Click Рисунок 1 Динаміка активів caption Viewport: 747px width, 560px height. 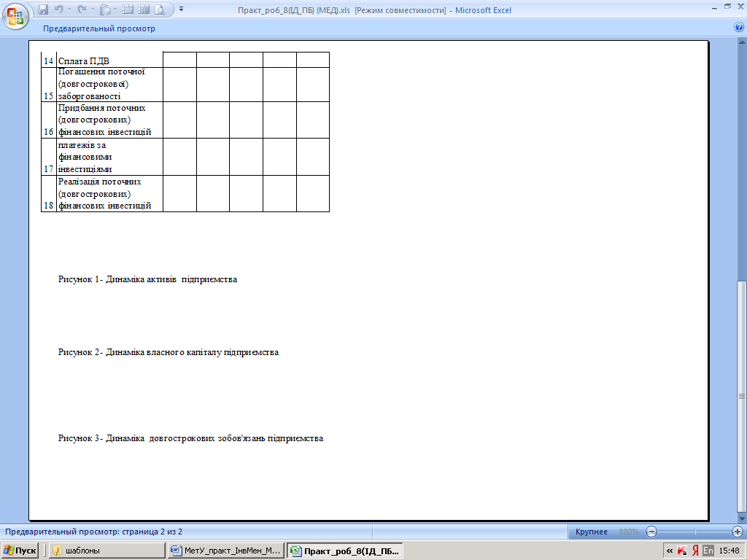click(x=147, y=279)
